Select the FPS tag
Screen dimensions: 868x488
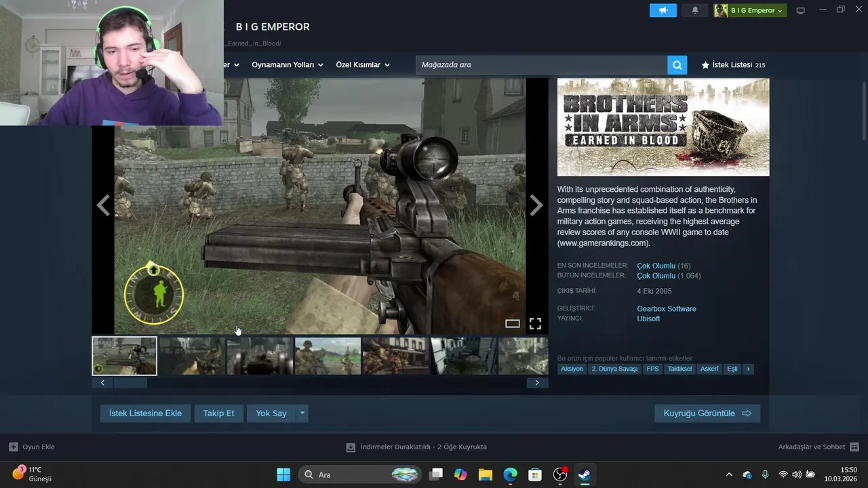click(x=652, y=369)
